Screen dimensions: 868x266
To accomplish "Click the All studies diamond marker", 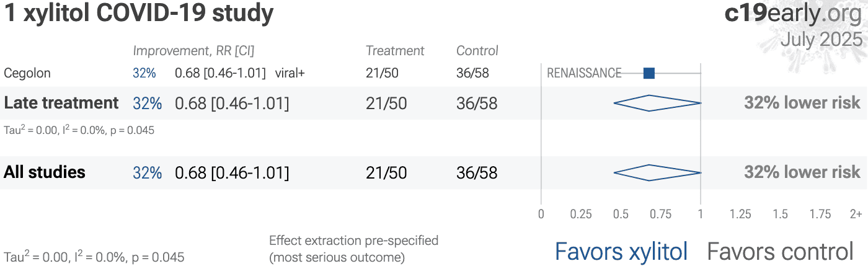I will 657,172.
